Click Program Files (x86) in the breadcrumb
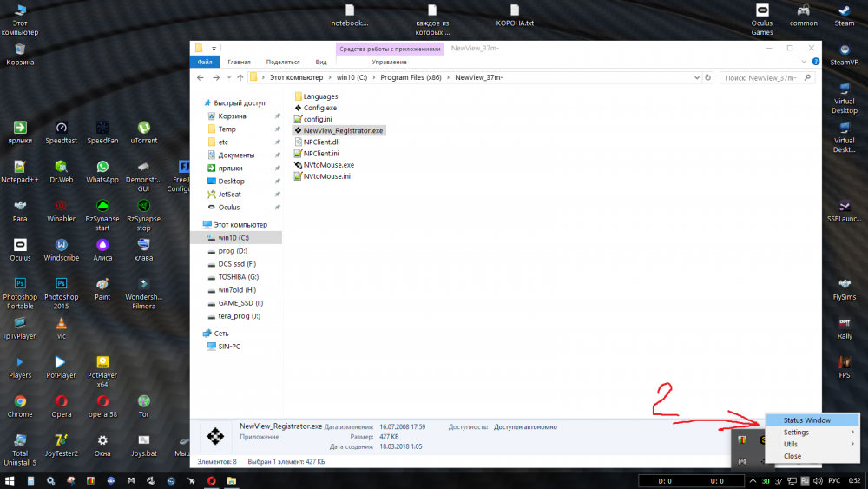 (x=411, y=77)
